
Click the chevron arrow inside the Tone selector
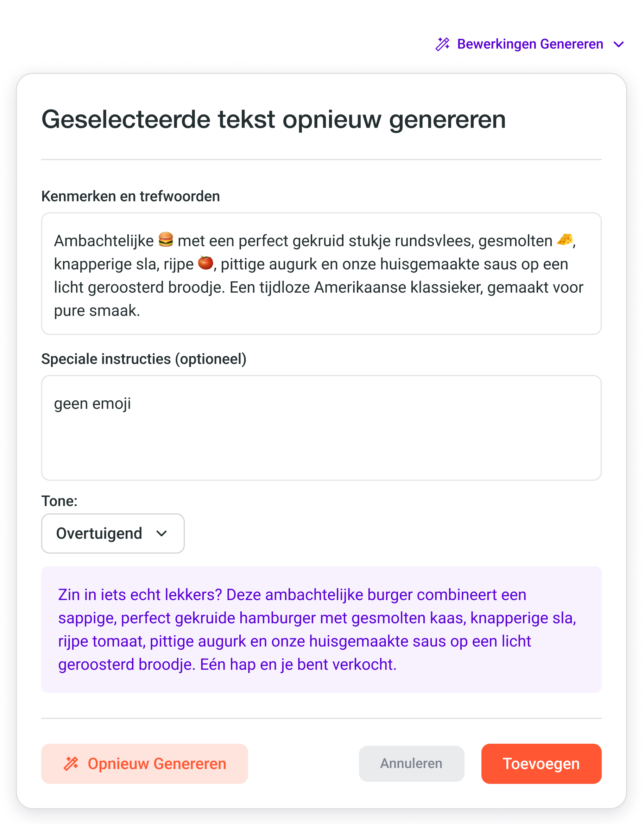[x=162, y=533]
